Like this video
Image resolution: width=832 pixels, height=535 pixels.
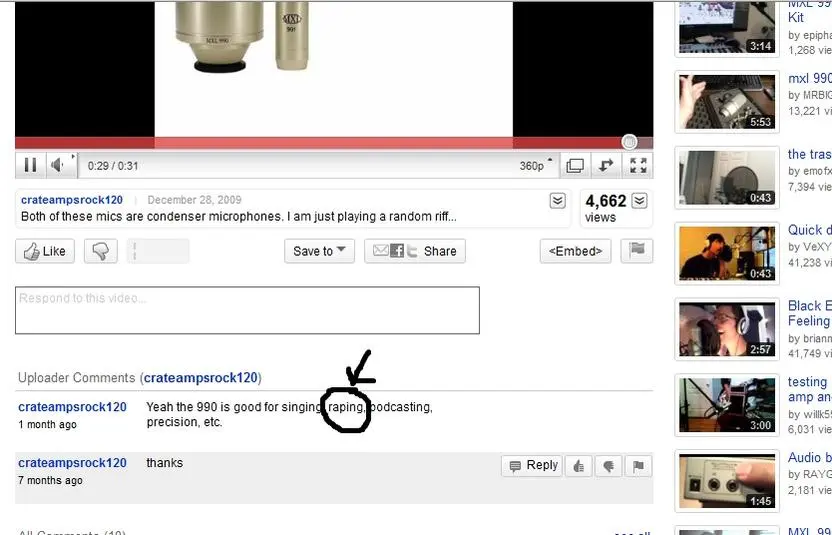coord(45,251)
